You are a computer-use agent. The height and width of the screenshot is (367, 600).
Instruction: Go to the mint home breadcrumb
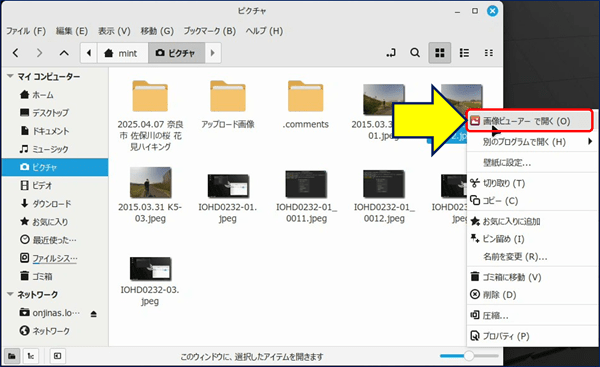point(121,53)
